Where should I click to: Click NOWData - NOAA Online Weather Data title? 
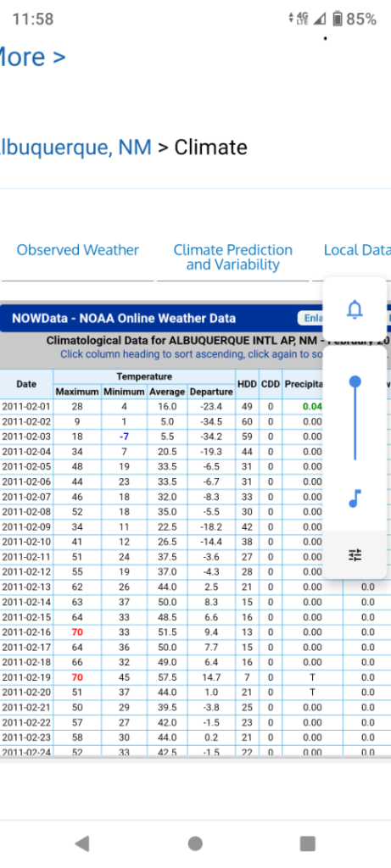[x=124, y=319]
